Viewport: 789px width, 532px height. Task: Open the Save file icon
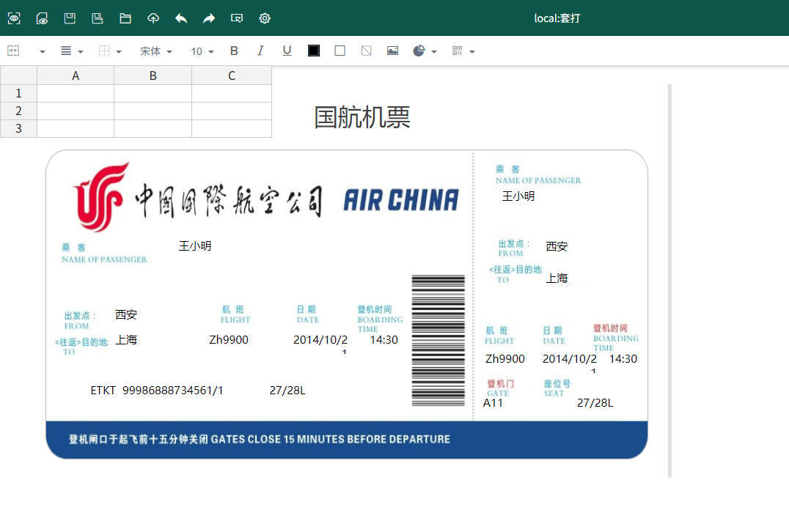point(70,18)
